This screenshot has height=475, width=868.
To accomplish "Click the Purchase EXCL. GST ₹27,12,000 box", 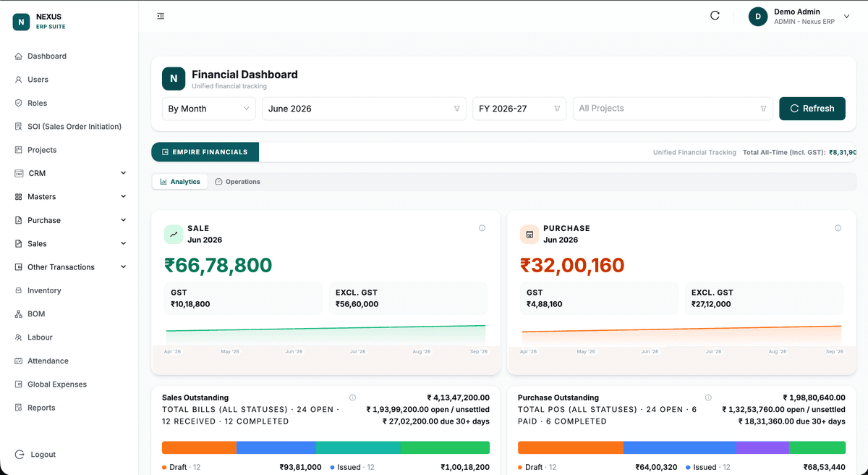I will pos(764,298).
